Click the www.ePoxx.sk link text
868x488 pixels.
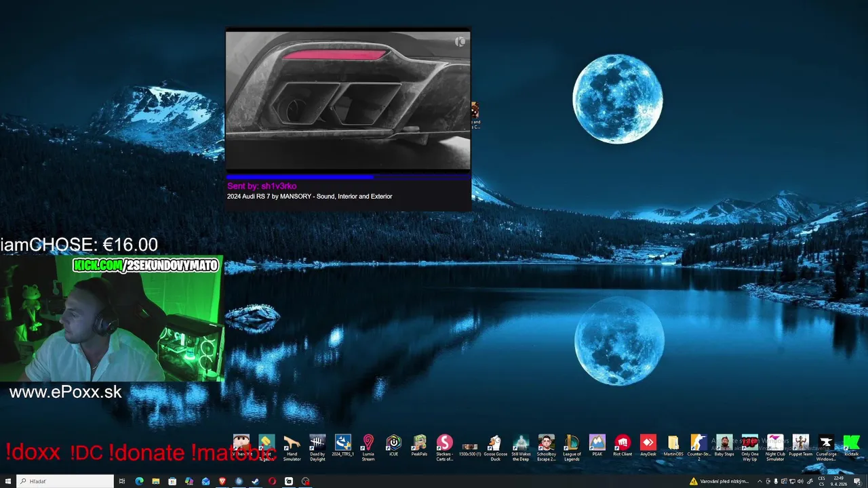[65, 392]
